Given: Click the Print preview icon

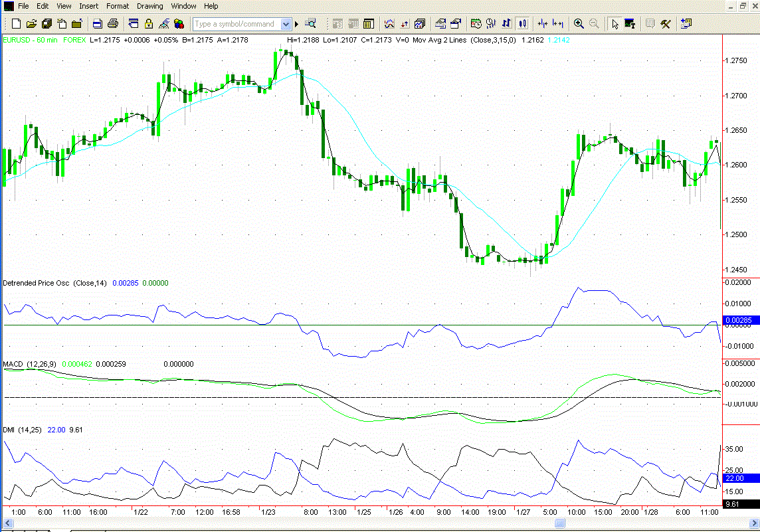Looking at the screenshot, I should (x=98, y=23).
